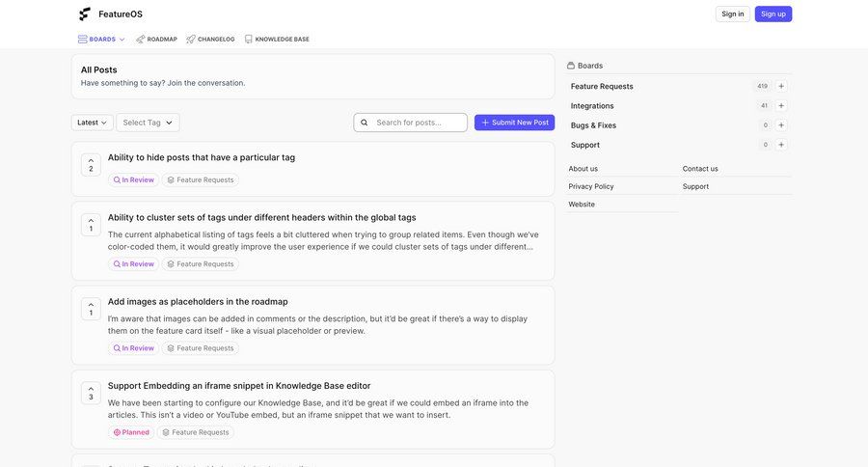Open the Support board in sidebar list
Viewport: 868px width, 467px height.
click(x=585, y=145)
